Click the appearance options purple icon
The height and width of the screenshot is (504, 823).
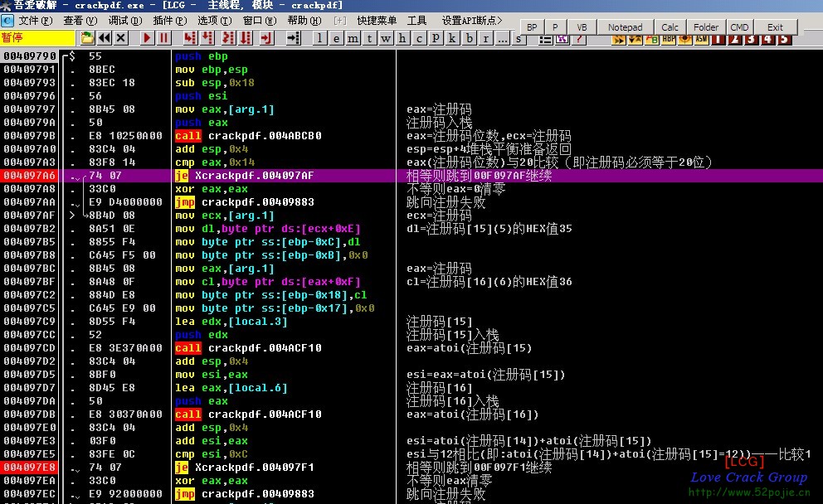click(x=562, y=39)
